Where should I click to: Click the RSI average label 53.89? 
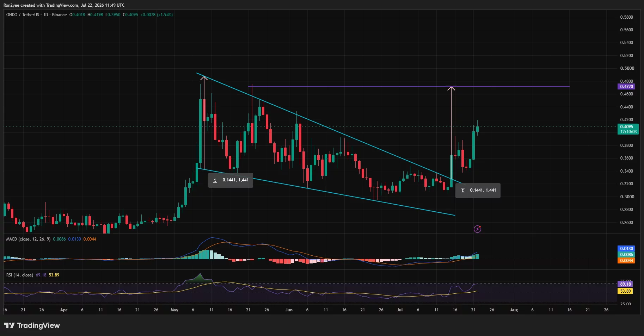click(625, 291)
